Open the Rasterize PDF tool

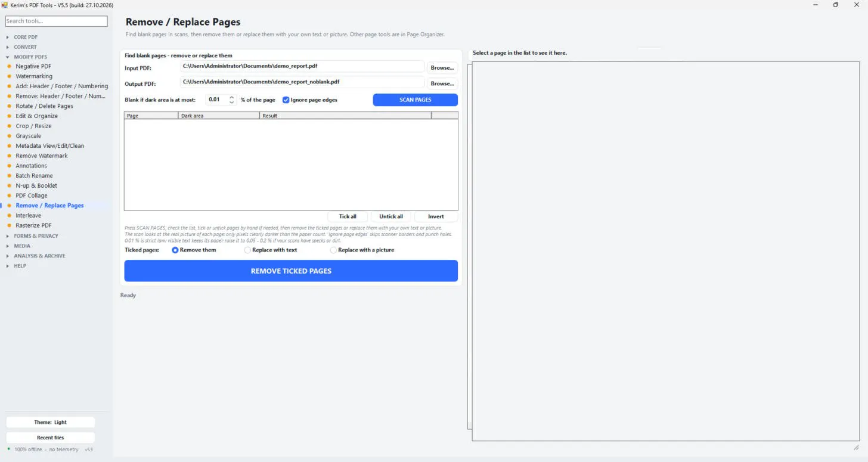34,225
